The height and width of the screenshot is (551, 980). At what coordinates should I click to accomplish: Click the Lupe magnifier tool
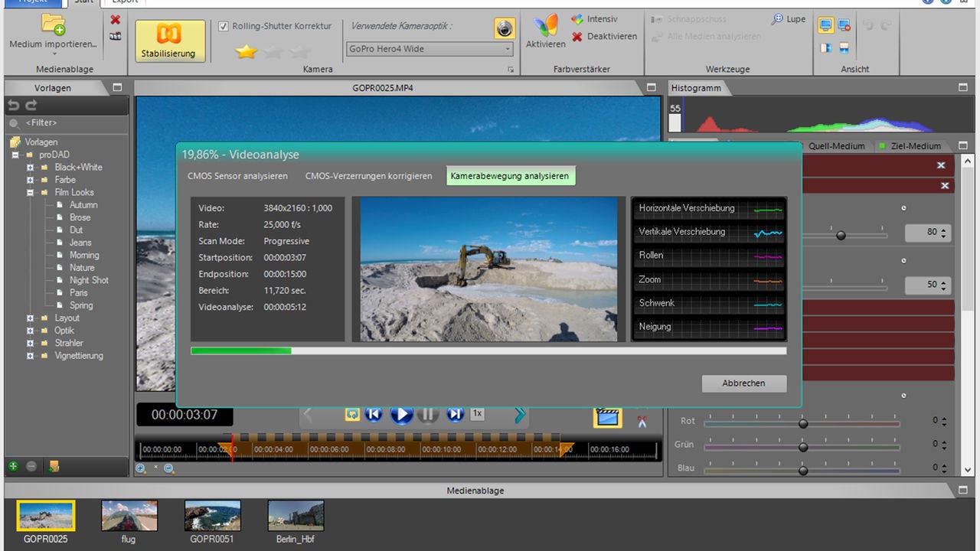coord(789,19)
